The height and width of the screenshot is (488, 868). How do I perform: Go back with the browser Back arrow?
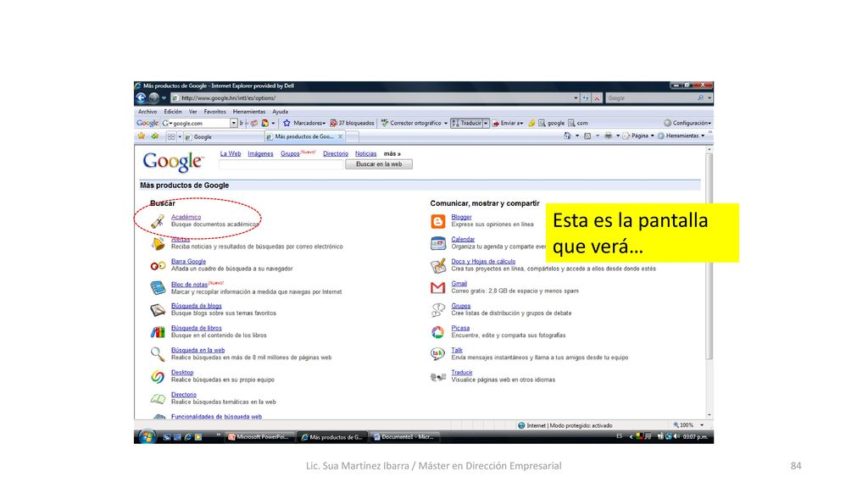coord(142,98)
